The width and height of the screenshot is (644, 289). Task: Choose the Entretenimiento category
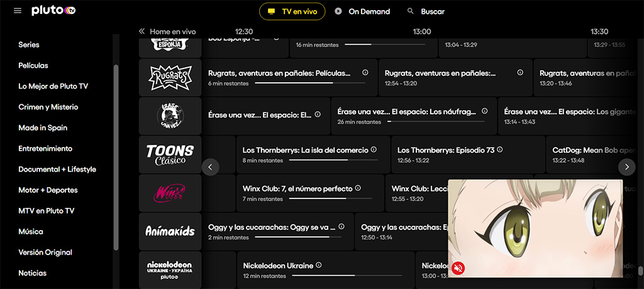[45, 149]
